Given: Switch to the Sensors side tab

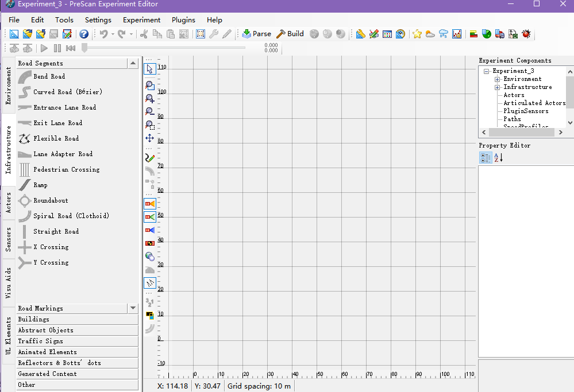Looking at the screenshot, I should coord(9,239).
